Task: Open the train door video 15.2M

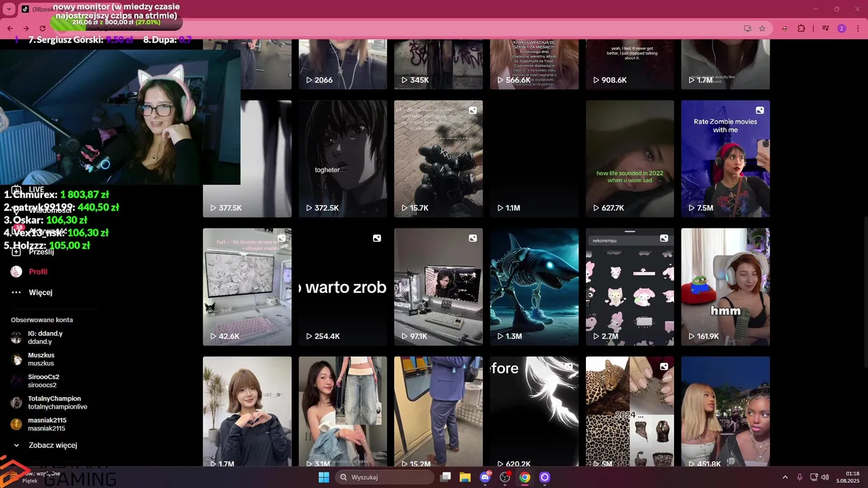Action: (x=438, y=411)
